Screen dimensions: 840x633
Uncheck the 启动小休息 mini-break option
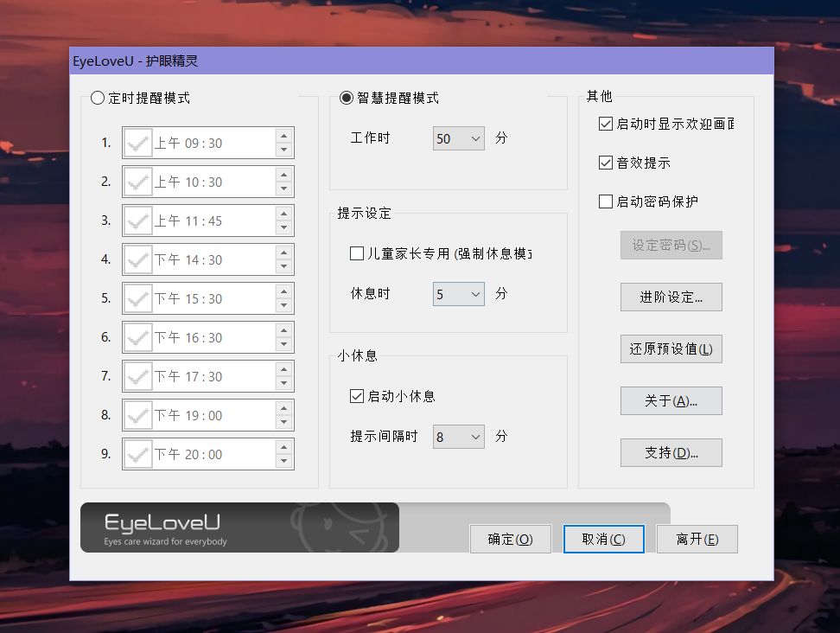(x=358, y=396)
